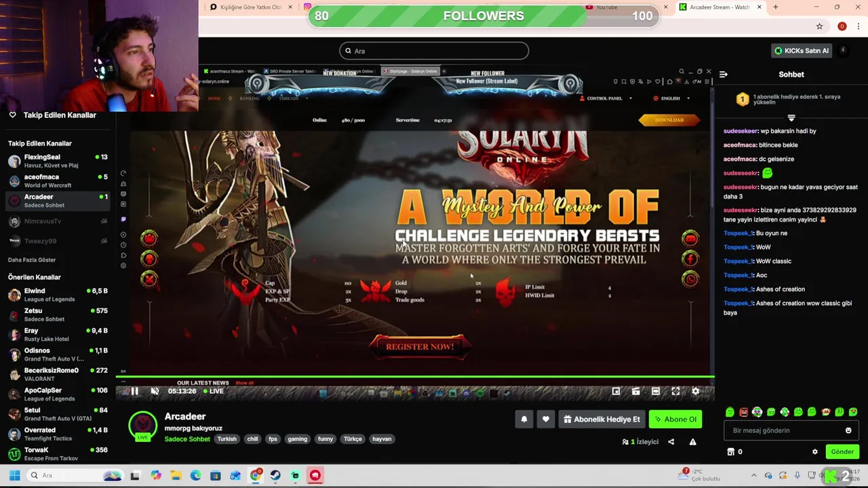This screenshot has width=868, height=488.
Task: Open a new browser tab
Action: (776, 7)
